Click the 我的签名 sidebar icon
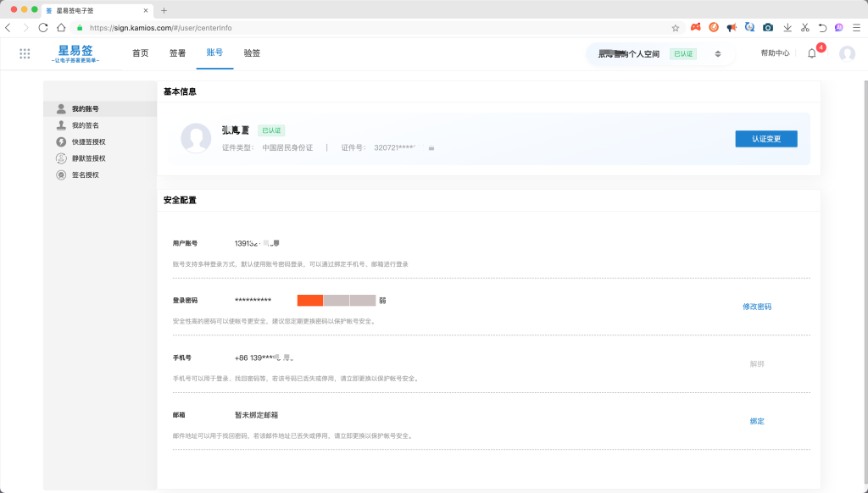 61,125
